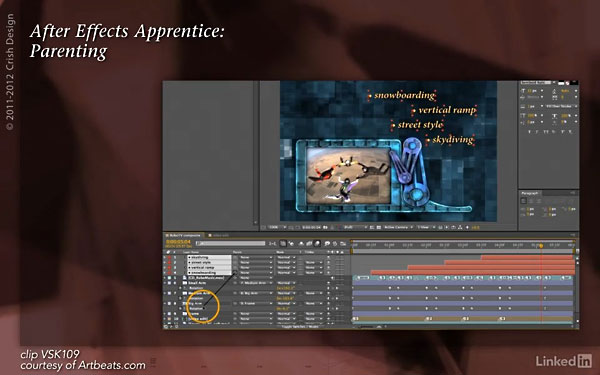Click the Take Snapshot camera icon
The image size is (600, 375).
point(326,227)
